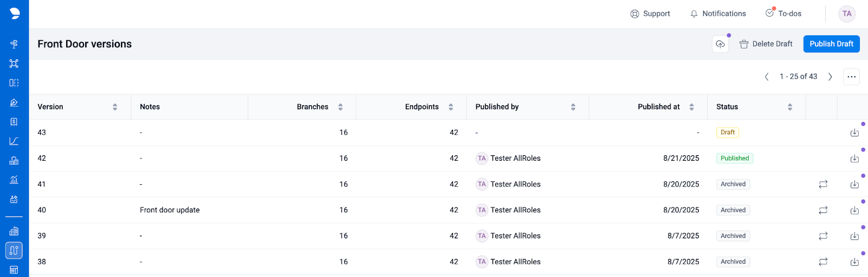The width and height of the screenshot is (868, 277).
Task: Open Notifications
Action: point(718,14)
